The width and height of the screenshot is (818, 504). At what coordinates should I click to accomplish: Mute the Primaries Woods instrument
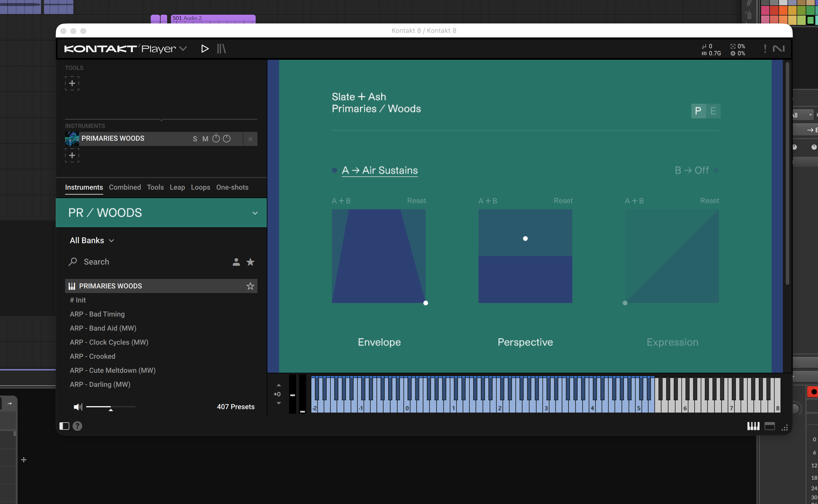[x=206, y=139]
